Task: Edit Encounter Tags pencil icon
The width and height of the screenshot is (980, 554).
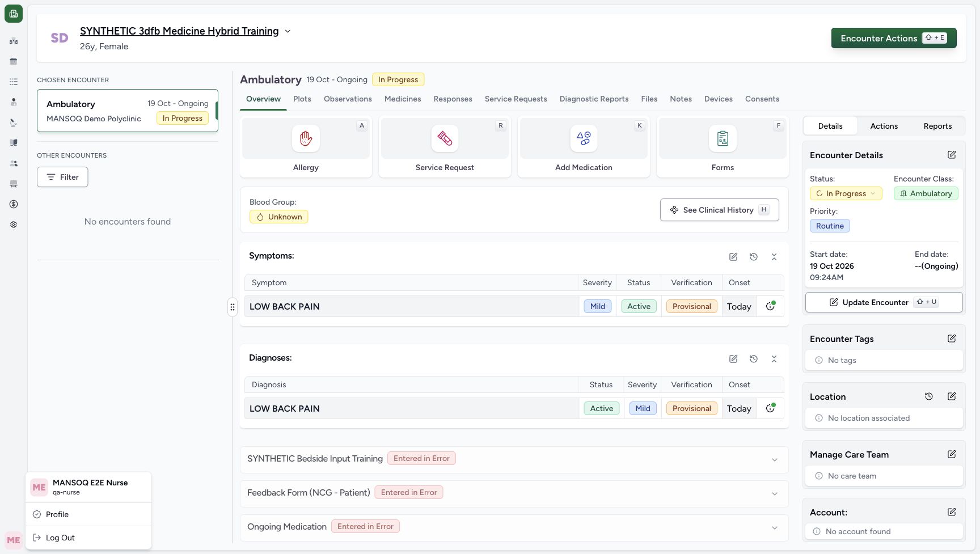Action: 952,339
